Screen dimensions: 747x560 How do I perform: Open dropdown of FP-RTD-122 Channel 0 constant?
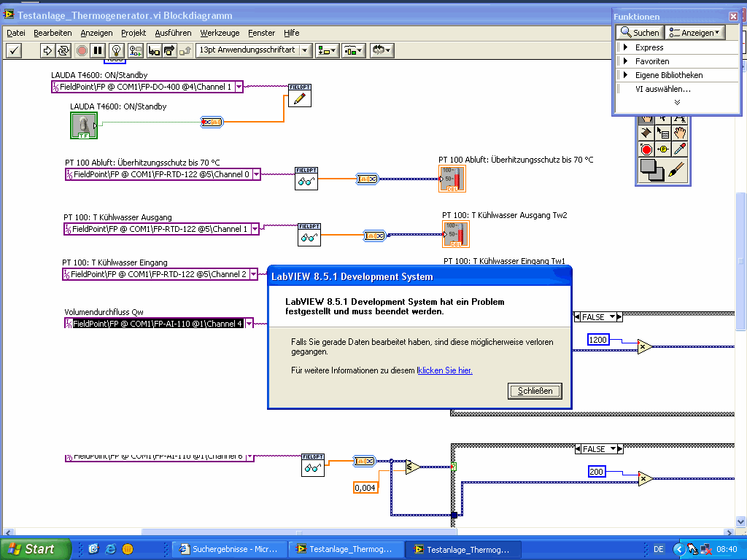click(256, 174)
